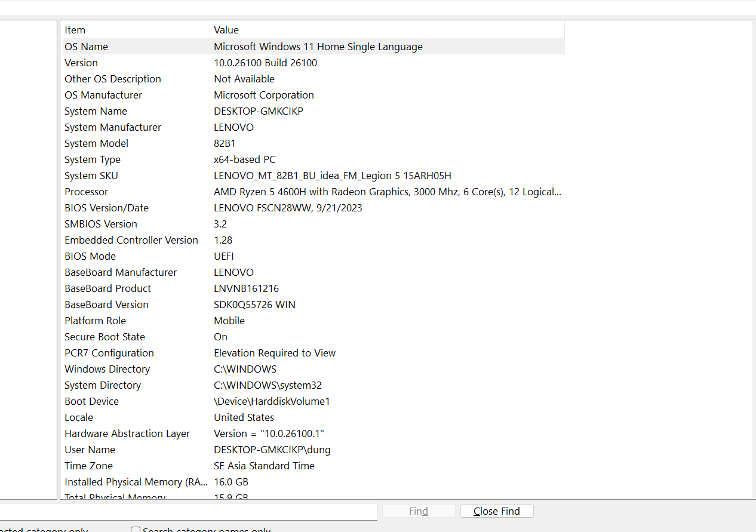756x532 pixels.
Task: Select the Version item row
Action: 314,63
